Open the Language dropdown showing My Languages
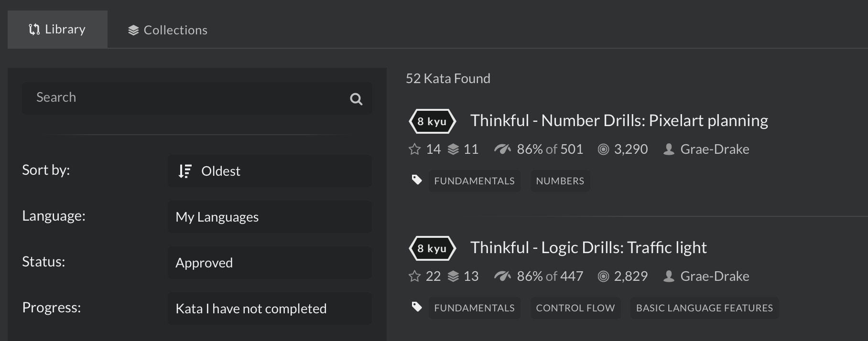 [x=269, y=217]
